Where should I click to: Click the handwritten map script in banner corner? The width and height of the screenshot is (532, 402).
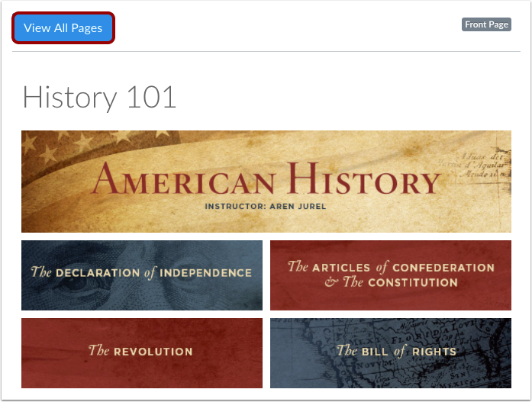click(483, 166)
